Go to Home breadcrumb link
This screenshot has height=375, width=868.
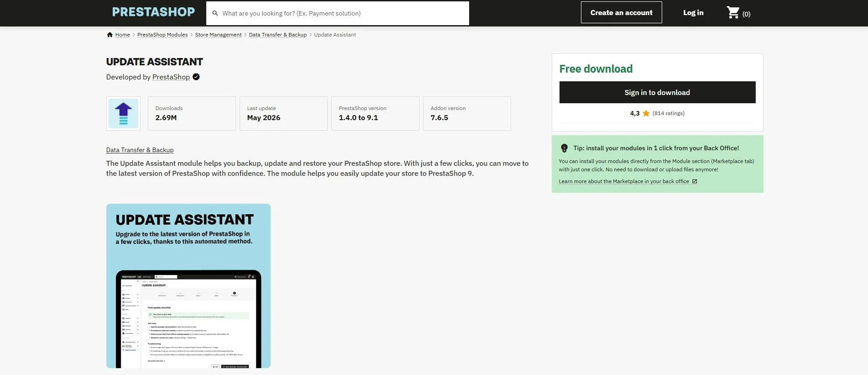(x=122, y=35)
